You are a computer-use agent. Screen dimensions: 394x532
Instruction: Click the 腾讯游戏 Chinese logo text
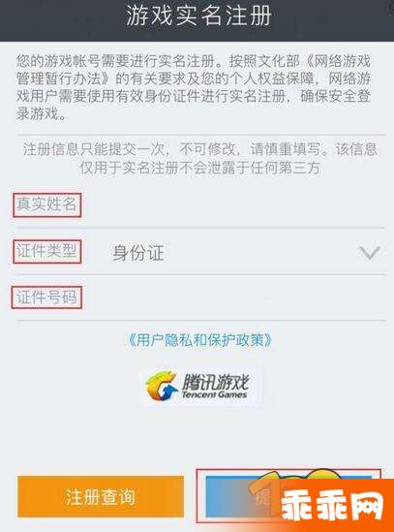pyautogui.click(x=216, y=382)
